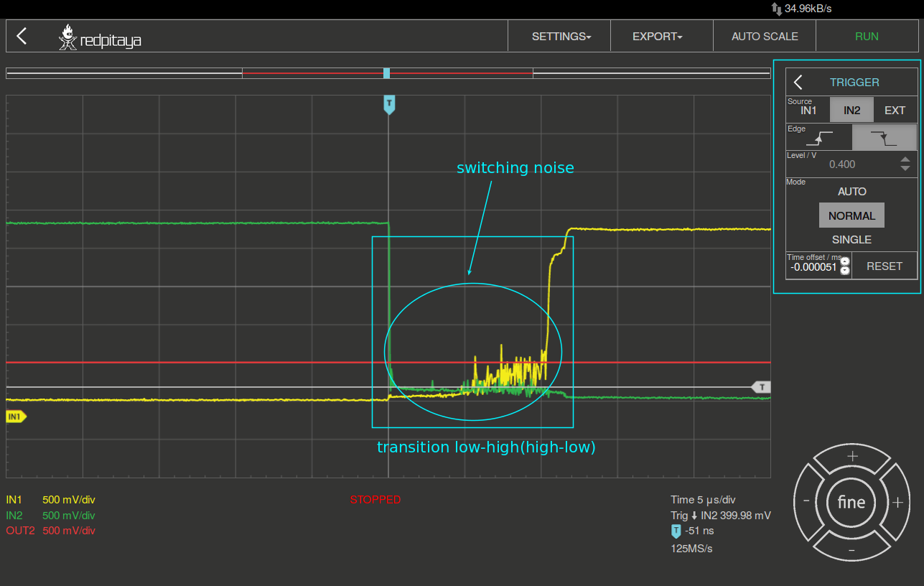Set trigger mode to AUTO
Screen dimensions: 924x586
click(x=851, y=192)
